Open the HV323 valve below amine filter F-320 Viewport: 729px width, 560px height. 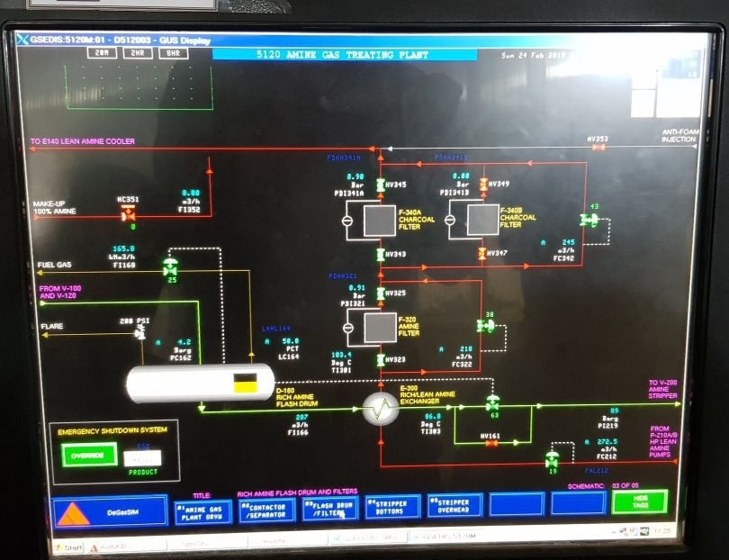(381, 360)
